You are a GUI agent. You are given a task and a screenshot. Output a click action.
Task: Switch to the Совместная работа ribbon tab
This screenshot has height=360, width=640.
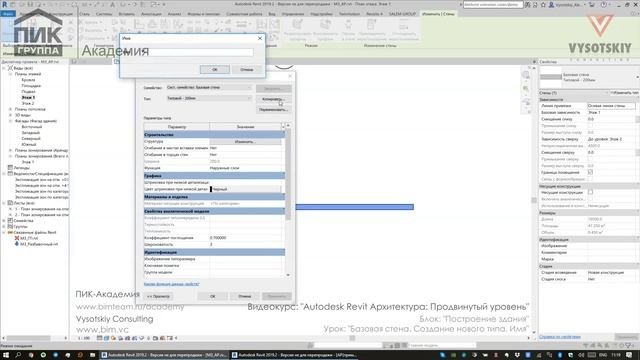(244, 14)
